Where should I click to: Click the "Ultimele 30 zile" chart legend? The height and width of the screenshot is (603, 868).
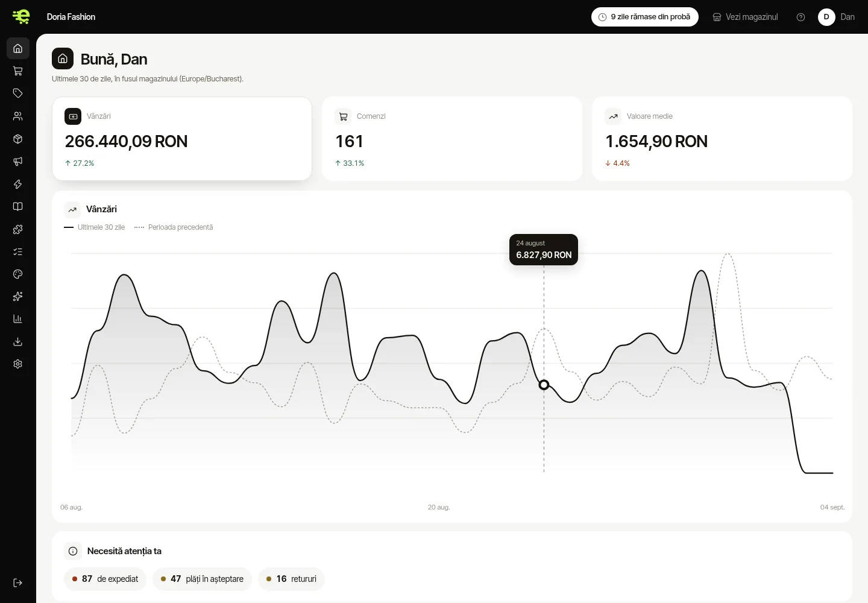[x=95, y=227]
